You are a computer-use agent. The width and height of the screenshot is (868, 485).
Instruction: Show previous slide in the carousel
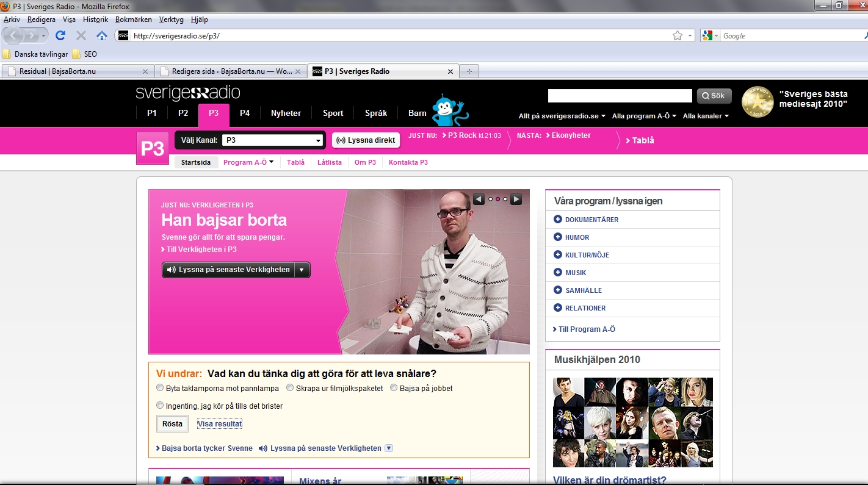pyautogui.click(x=479, y=199)
